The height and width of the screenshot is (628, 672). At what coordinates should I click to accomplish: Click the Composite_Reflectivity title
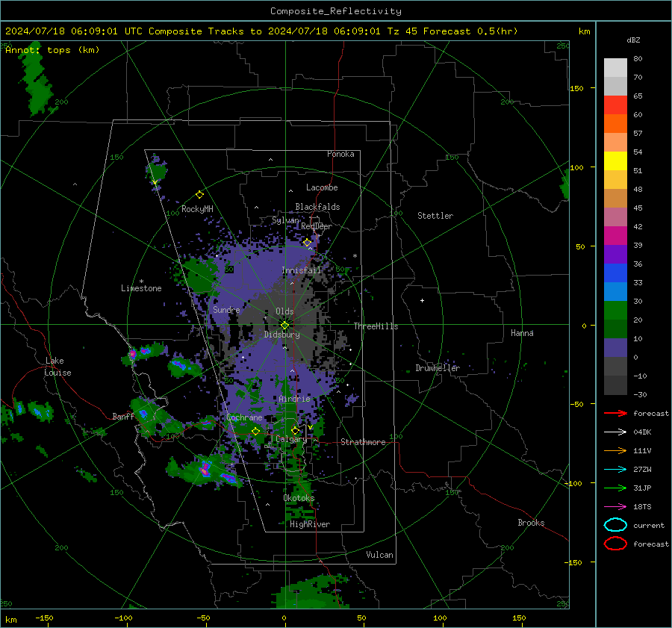pos(336,11)
